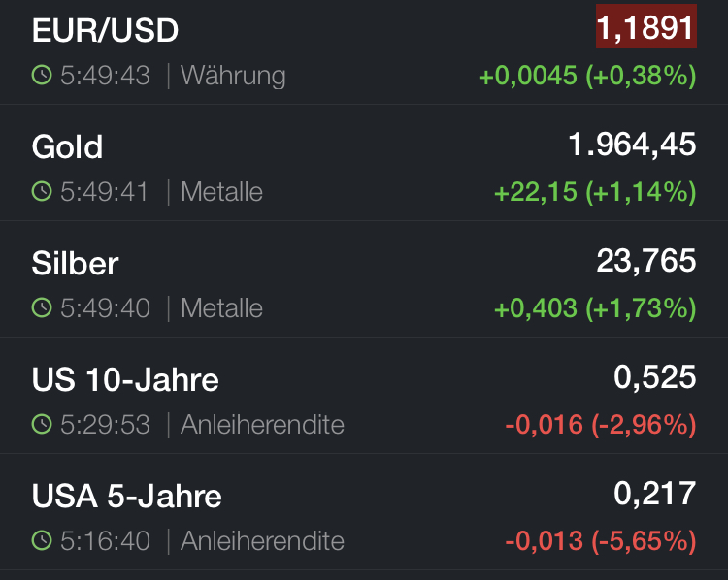Click the clock icon under Silber
Image resolution: width=728 pixels, height=580 pixels.
[42, 308]
